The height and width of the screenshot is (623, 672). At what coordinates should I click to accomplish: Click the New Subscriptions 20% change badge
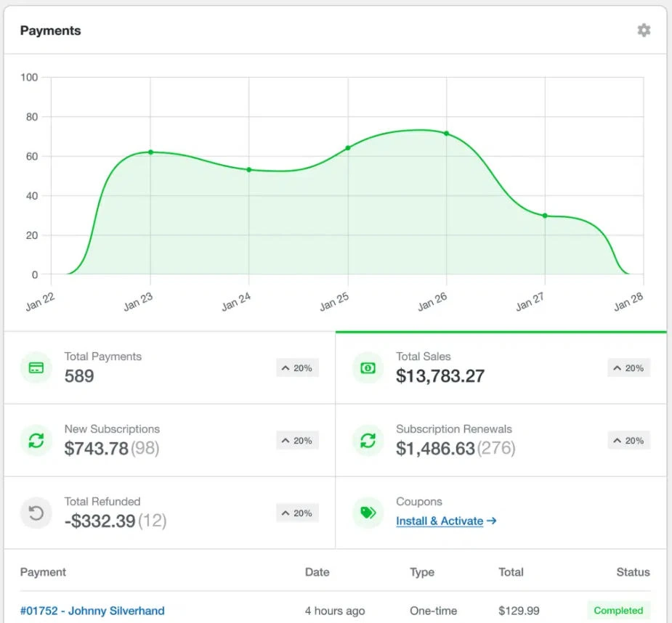tap(297, 440)
